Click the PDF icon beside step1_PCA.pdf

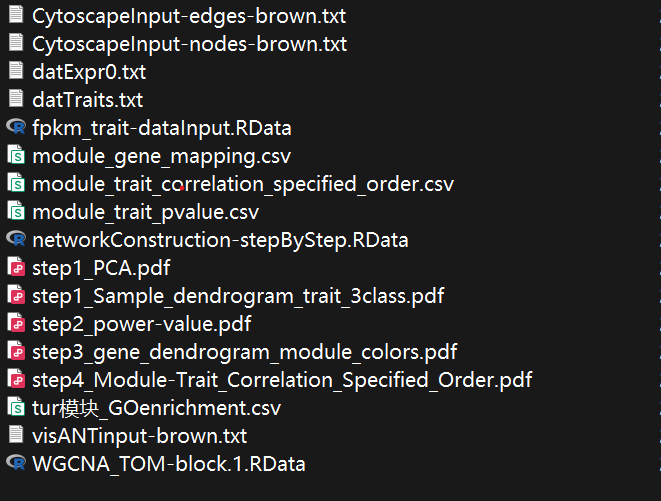pyautogui.click(x=15, y=268)
